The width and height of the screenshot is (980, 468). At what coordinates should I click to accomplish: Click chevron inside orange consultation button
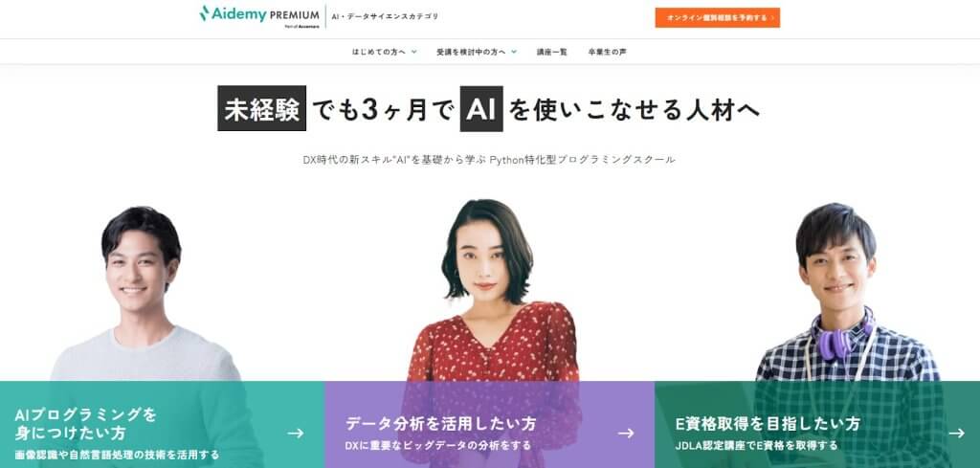pos(772,18)
